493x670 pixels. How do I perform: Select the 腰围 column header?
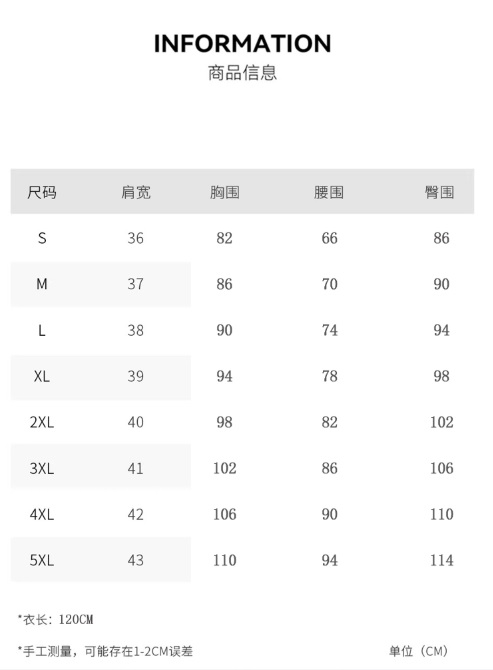pos(329,192)
